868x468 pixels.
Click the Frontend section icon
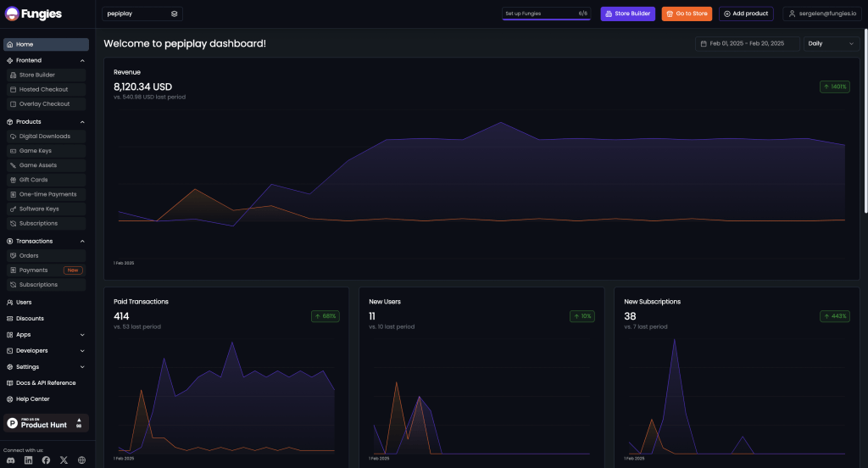(x=9, y=60)
